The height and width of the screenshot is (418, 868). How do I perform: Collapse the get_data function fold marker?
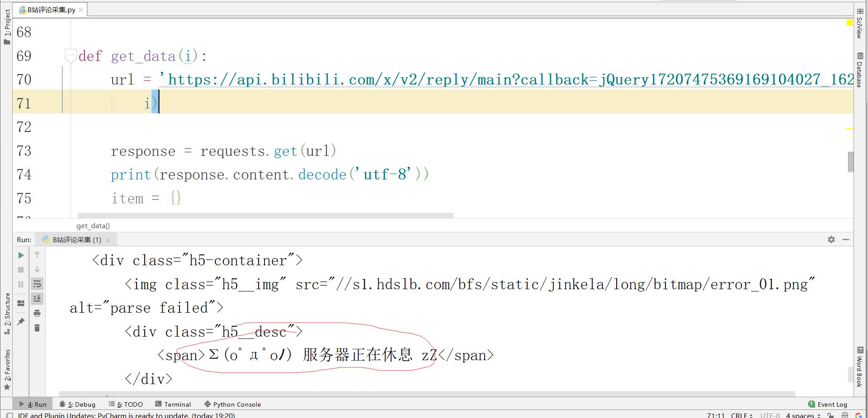[x=70, y=56]
